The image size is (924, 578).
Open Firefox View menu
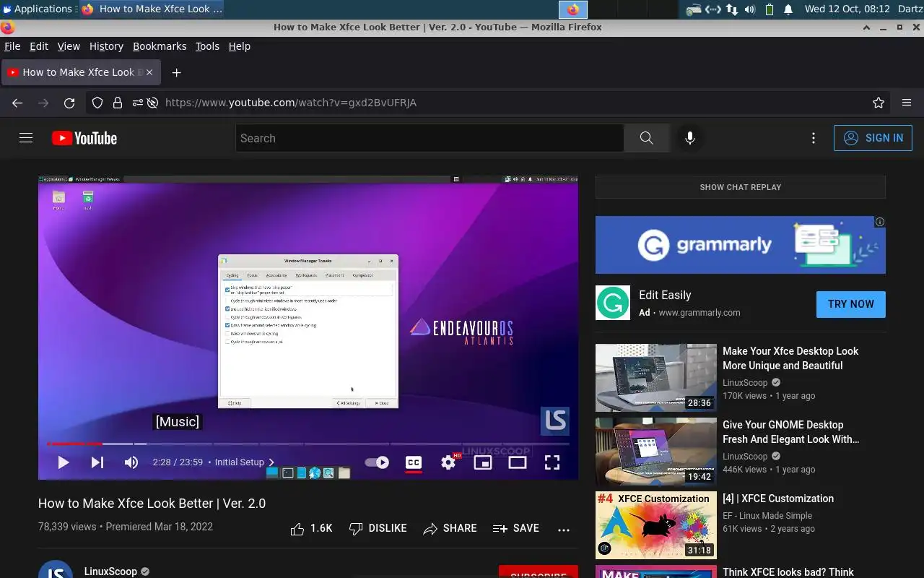point(69,46)
